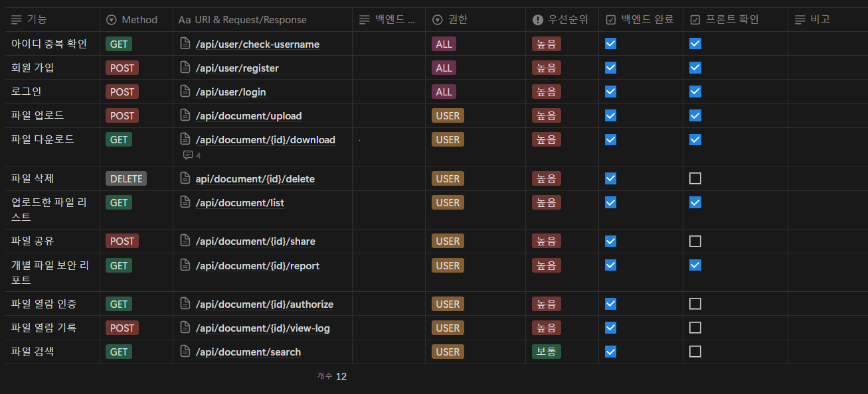Select the 개별 파일 보안 리포트 cell
868x394 pixels.
(x=52, y=273)
